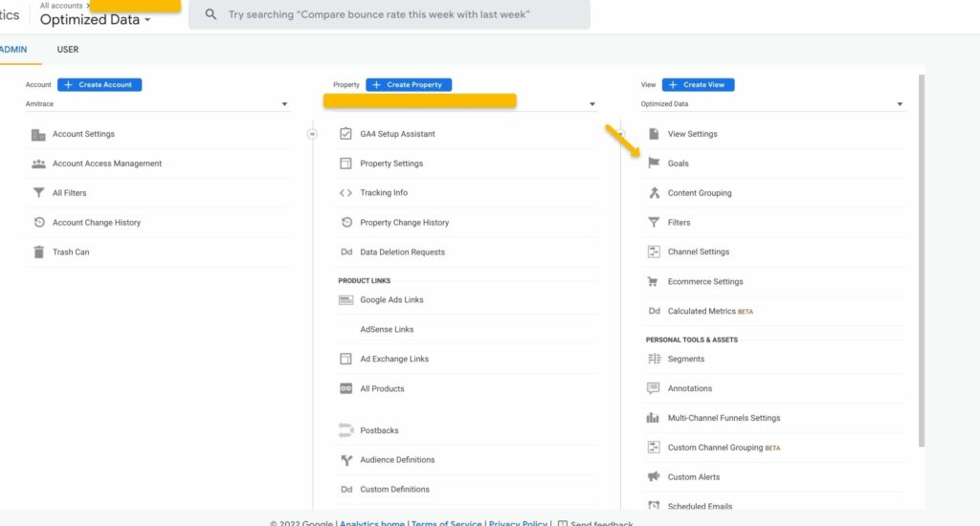Click the Multi-Channel Funnels Settings bar icon
The height and width of the screenshot is (526, 980).
click(654, 418)
